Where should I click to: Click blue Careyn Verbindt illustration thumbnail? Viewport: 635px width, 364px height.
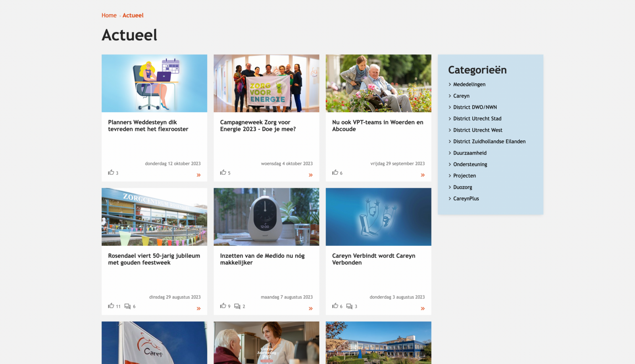(379, 217)
